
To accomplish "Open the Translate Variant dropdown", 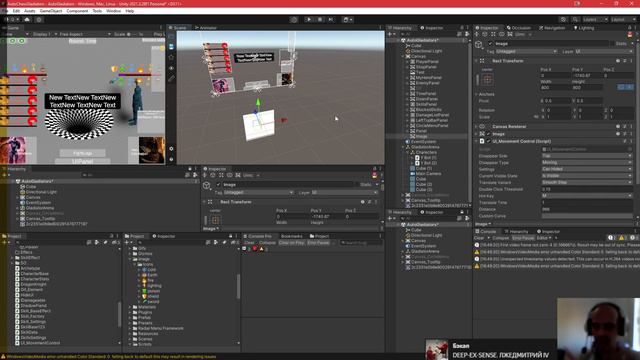I will click(x=587, y=182).
